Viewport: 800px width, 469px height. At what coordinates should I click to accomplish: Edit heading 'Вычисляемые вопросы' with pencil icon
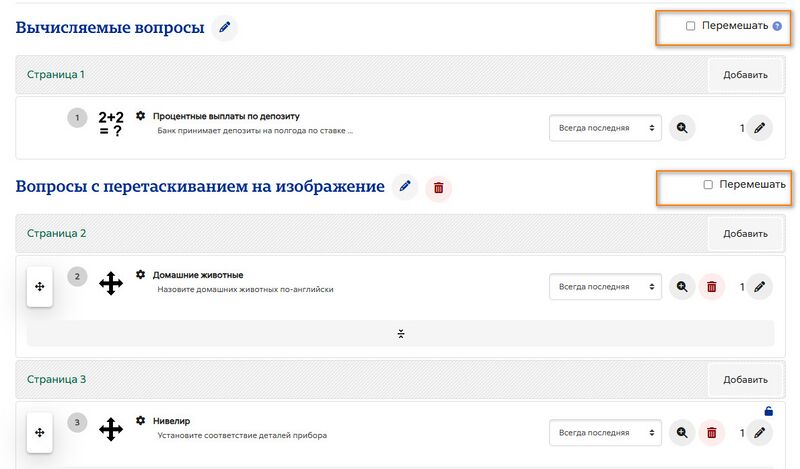pos(224,27)
